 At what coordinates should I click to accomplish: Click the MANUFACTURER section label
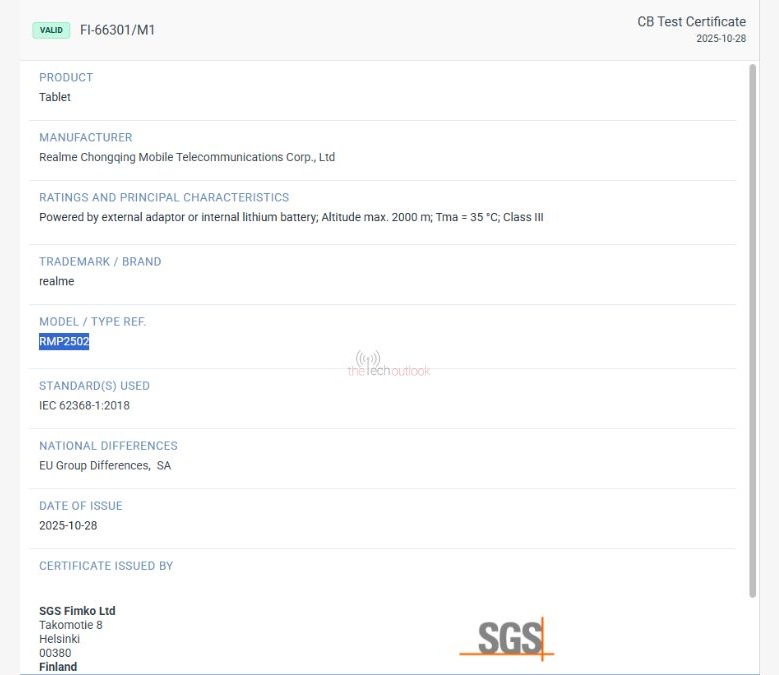pyautogui.click(x=86, y=137)
